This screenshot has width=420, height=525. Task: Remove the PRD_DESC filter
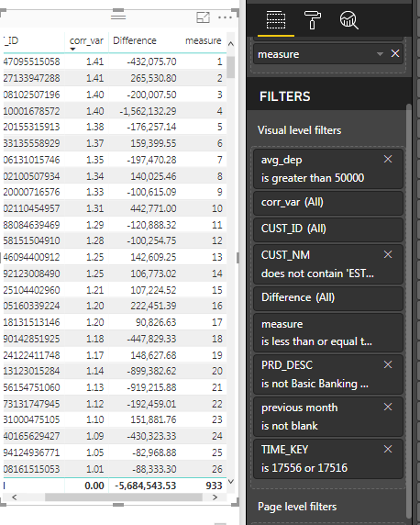pyautogui.click(x=388, y=364)
